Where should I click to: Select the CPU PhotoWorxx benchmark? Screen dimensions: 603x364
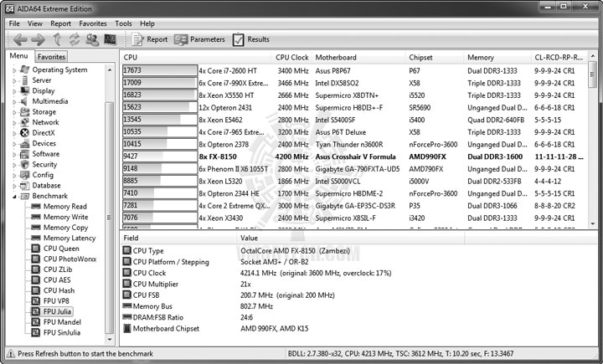tap(70, 259)
